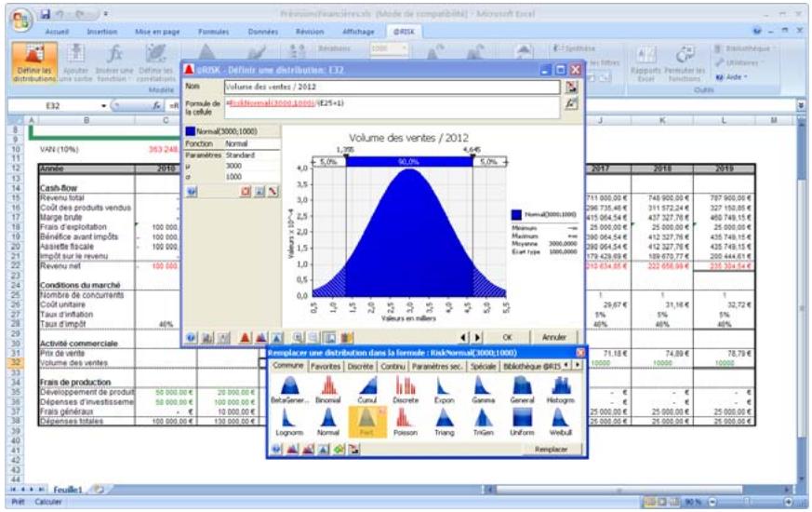Click the Uniform distribution icon
812x512 pixels.
coord(522,421)
